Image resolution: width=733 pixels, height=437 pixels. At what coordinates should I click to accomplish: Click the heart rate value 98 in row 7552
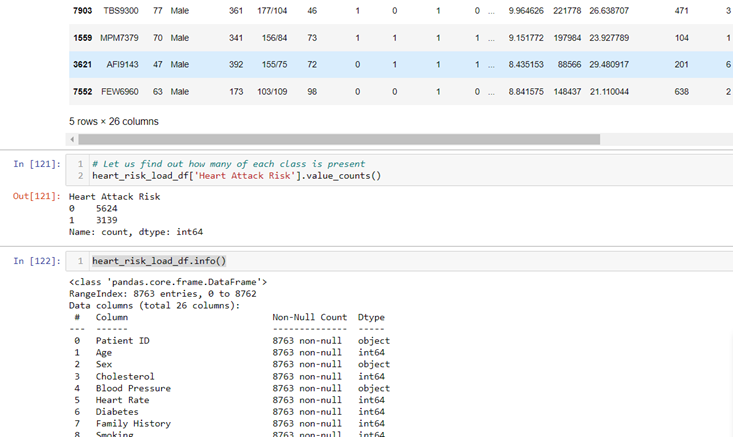[x=312, y=92]
